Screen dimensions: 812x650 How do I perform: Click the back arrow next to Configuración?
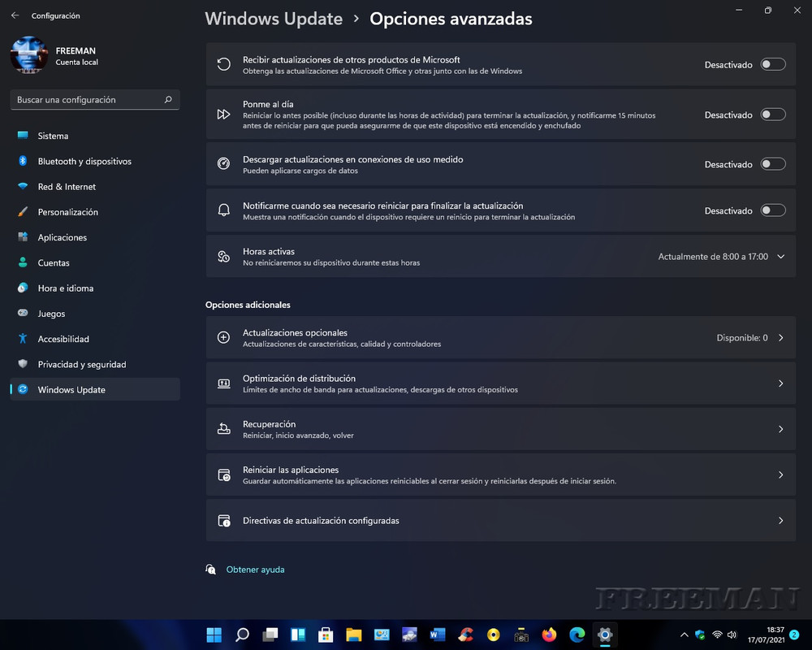[15, 15]
